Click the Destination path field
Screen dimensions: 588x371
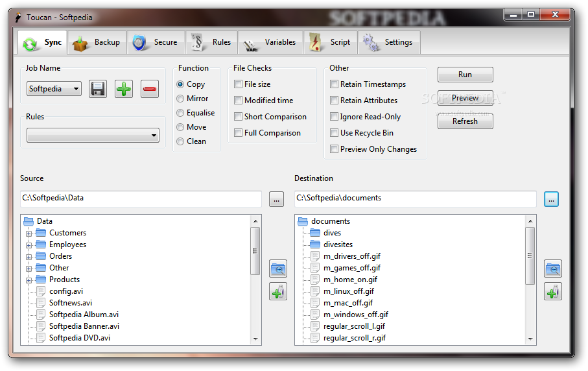(x=416, y=199)
